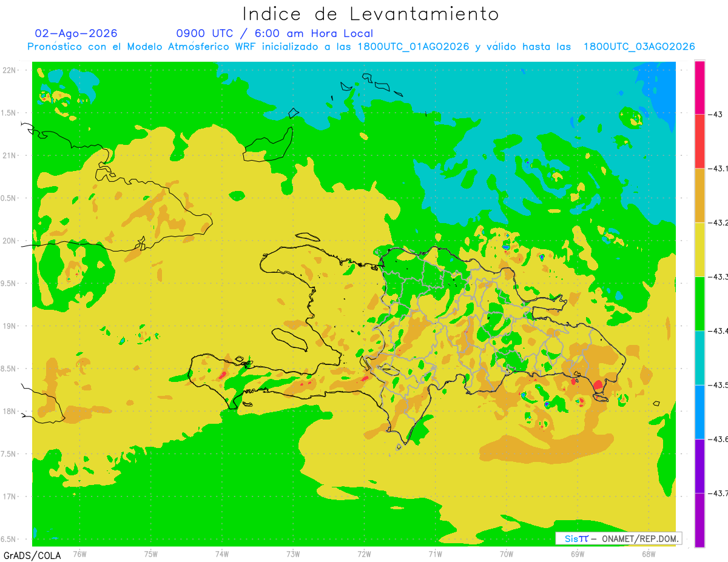Click the dark purple swatch above -43.7
The height and width of the screenshot is (562, 728).
coord(699,466)
